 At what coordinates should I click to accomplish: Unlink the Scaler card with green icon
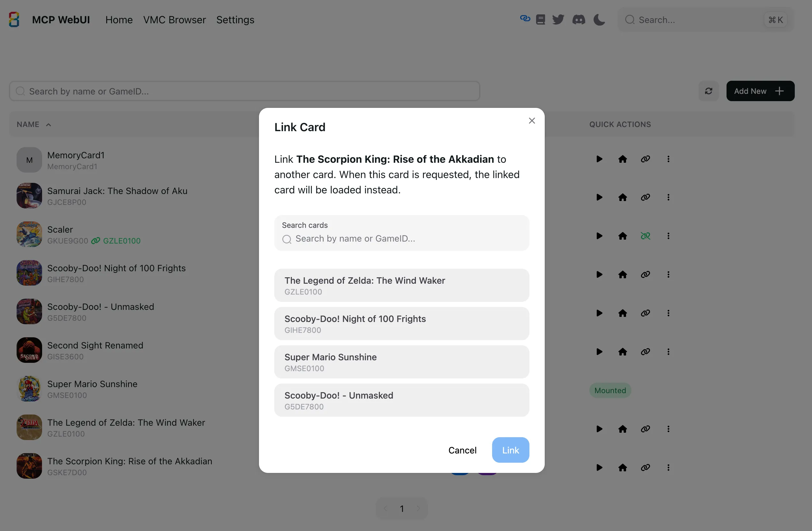click(x=645, y=236)
